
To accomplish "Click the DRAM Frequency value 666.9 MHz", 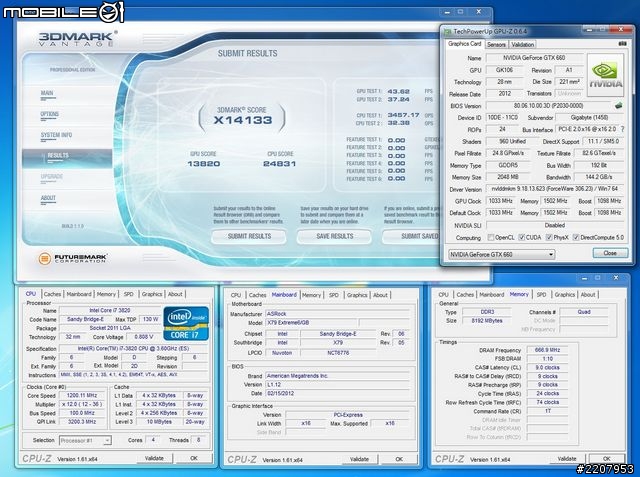I will pyautogui.click(x=547, y=350).
